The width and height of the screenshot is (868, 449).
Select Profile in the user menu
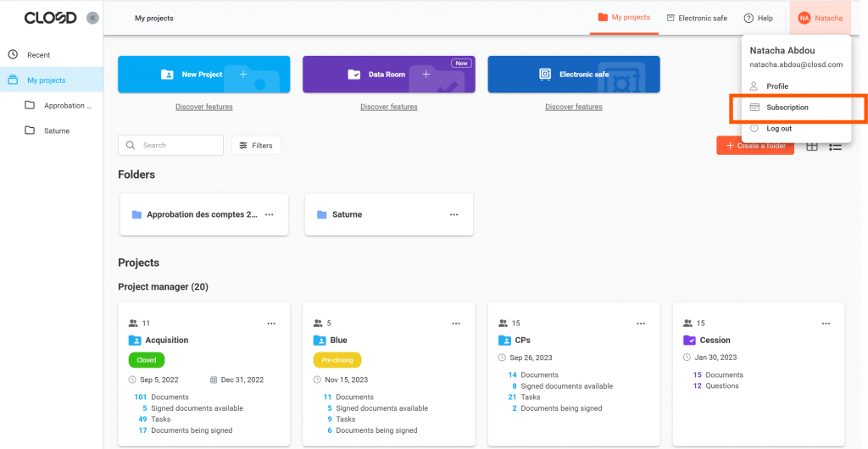pyautogui.click(x=776, y=86)
